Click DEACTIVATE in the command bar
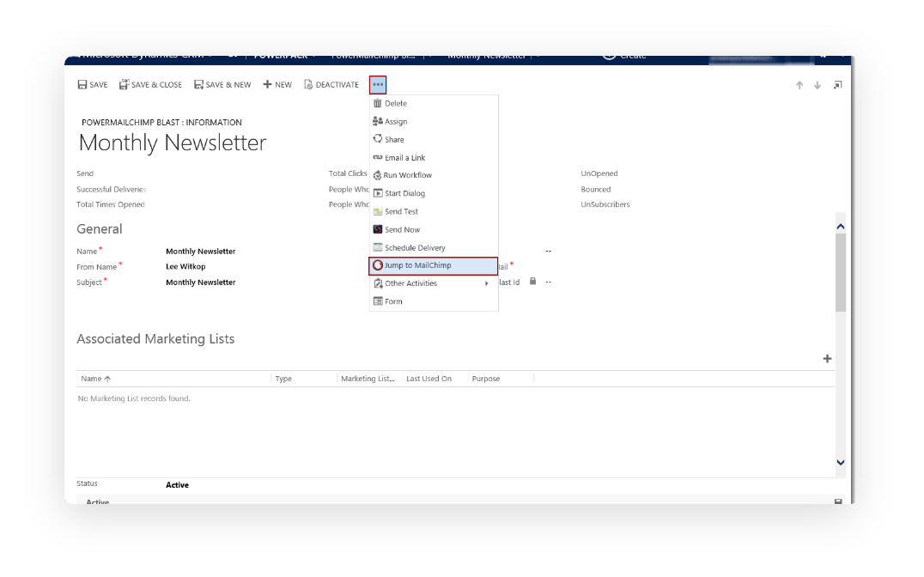This screenshot has width=924, height=577. 331,85
